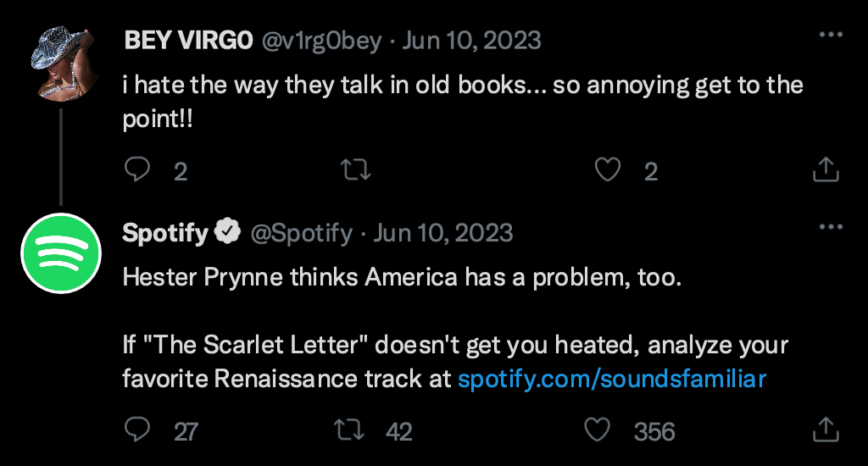The height and width of the screenshot is (466, 868).
Task: Open more options on BEY VIRGO's tweet
Action: [831, 34]
